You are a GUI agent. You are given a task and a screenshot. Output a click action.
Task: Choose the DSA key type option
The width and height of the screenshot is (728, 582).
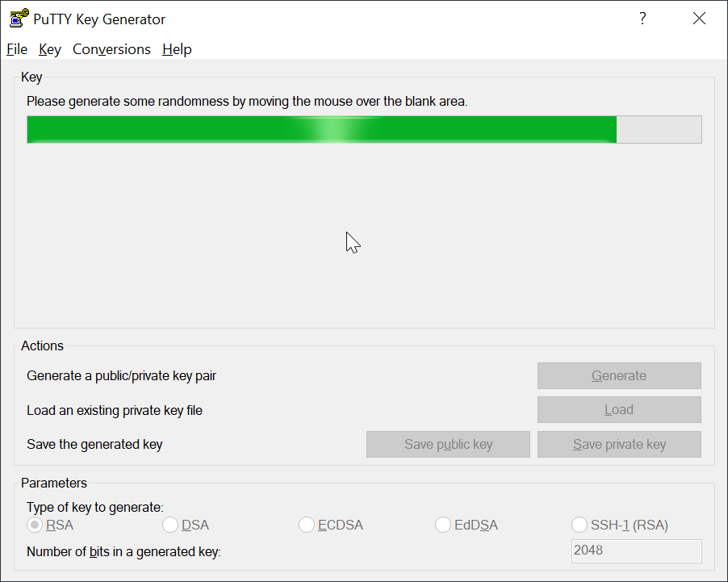point(170,525)
